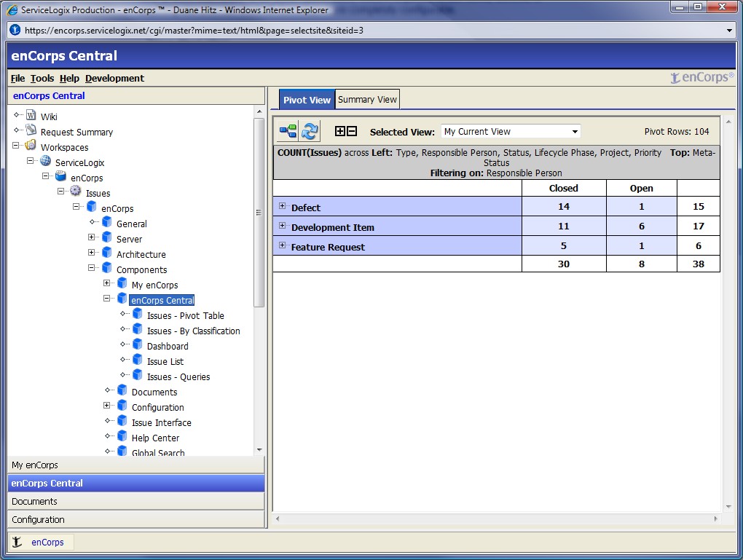Click the enCorps logo in status bar
The height and width of the screenshot is (560, 743).
point(17,542)
